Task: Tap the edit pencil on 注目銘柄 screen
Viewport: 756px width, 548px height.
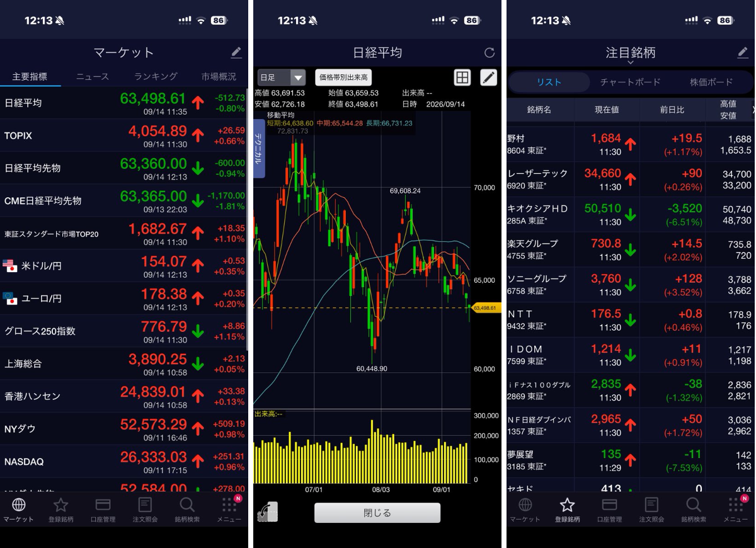Action: pos(743,53)
